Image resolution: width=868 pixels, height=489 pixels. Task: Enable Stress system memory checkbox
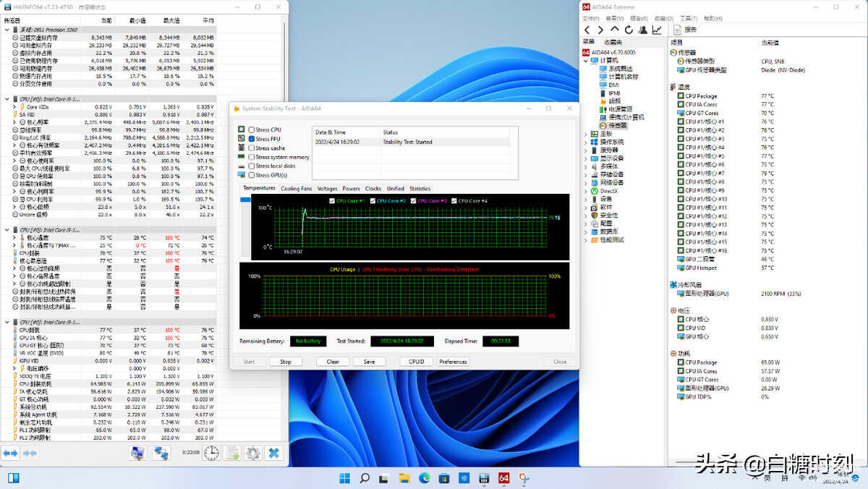pyautogui.click(x=252, y=157)
